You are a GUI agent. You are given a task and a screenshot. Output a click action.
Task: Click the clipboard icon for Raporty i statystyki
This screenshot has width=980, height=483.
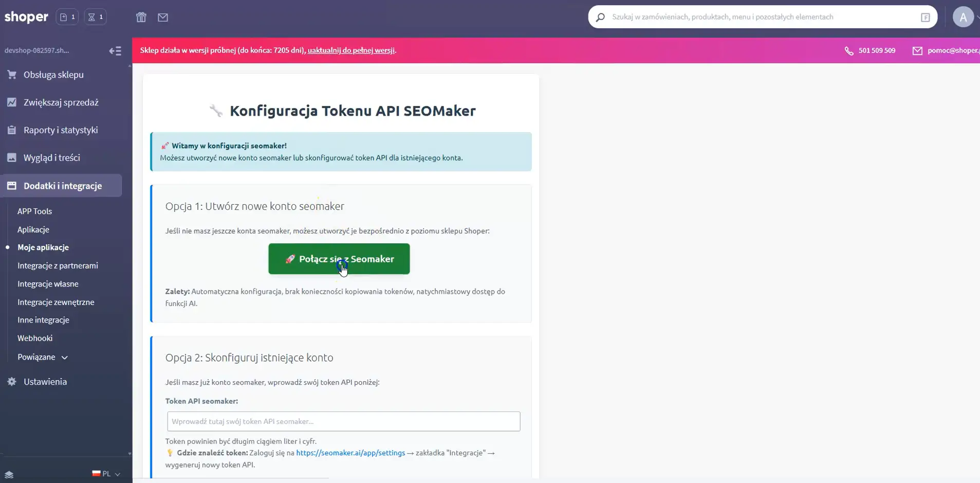pyautogui.click(x=12, y=130)
